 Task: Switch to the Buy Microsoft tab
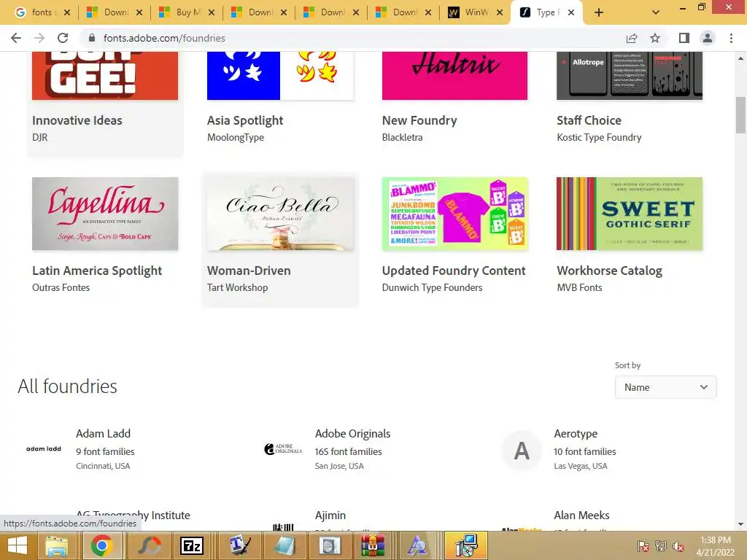187,13
